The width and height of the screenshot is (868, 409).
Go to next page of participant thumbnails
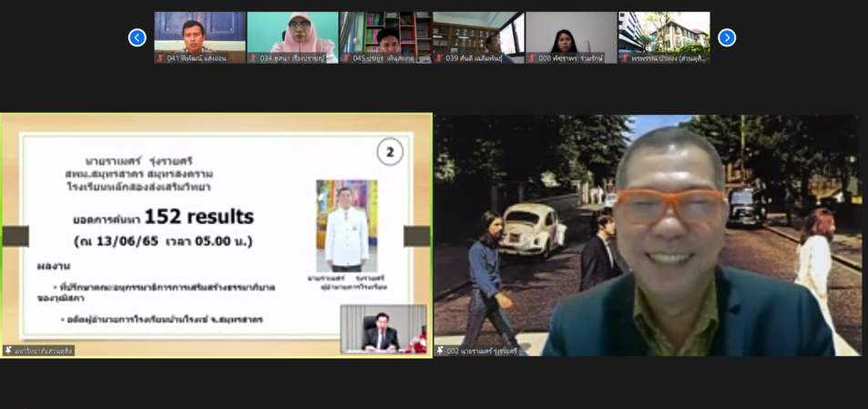[x=727, y=37]
